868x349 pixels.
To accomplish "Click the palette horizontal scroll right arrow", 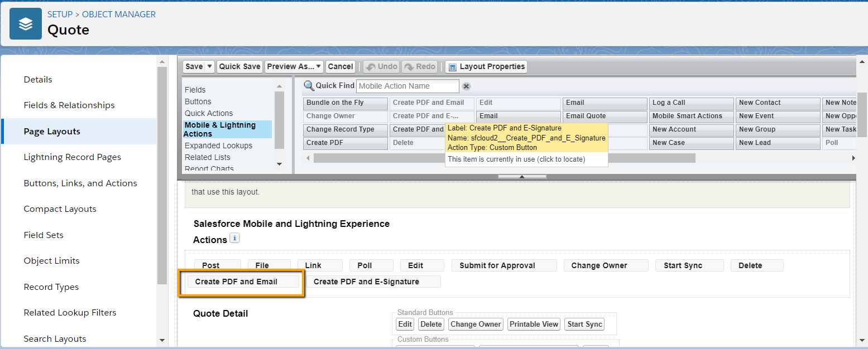I will (853, 158).
